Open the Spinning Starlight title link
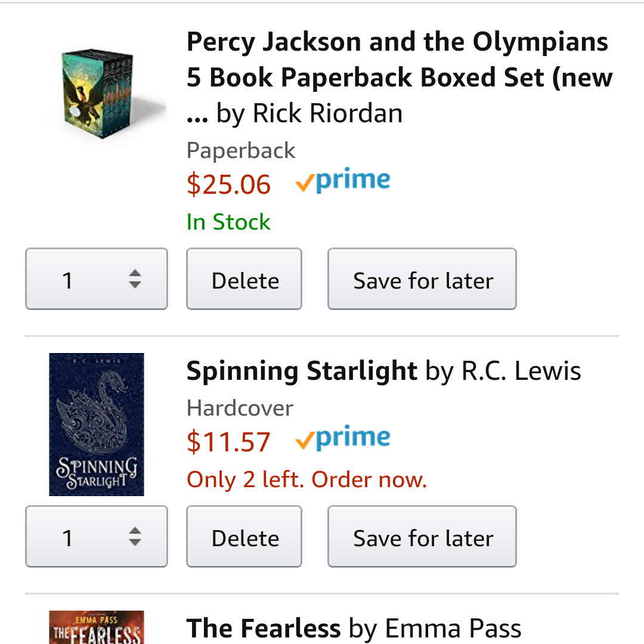 [x=301, y=371]
